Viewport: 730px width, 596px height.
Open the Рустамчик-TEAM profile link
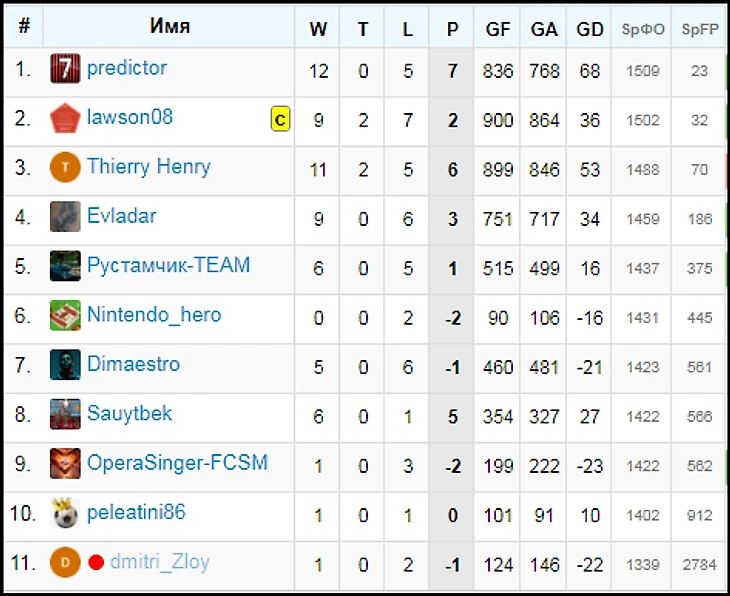point(168,266)
